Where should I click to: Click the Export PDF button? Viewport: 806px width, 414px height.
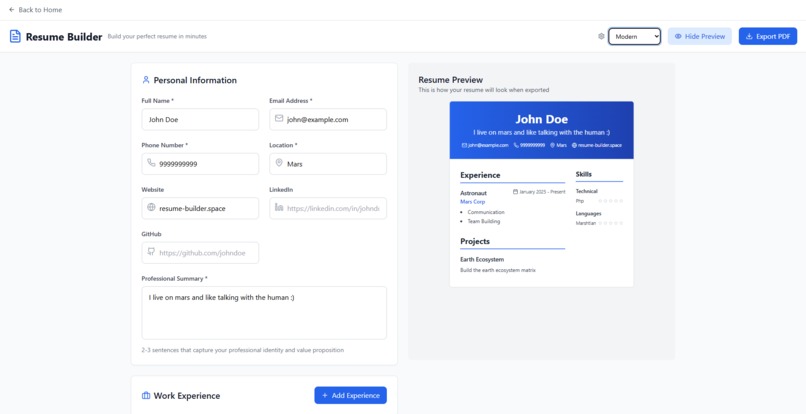click(768, 37)
